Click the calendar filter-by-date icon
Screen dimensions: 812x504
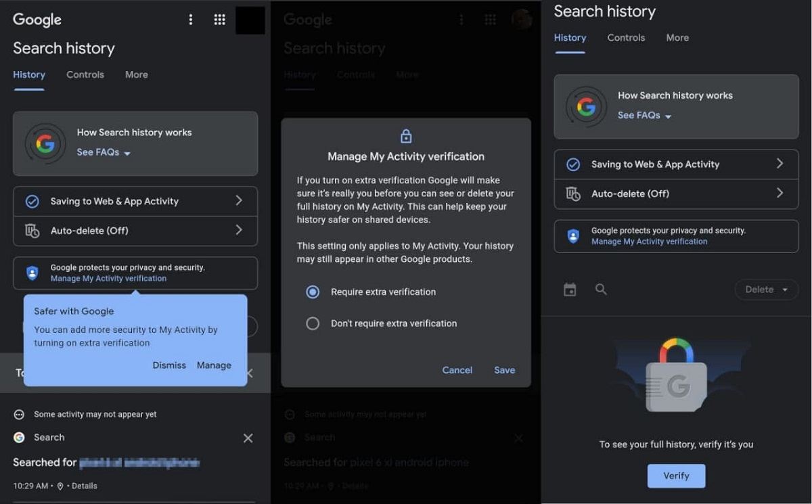(x=570, y=290)
